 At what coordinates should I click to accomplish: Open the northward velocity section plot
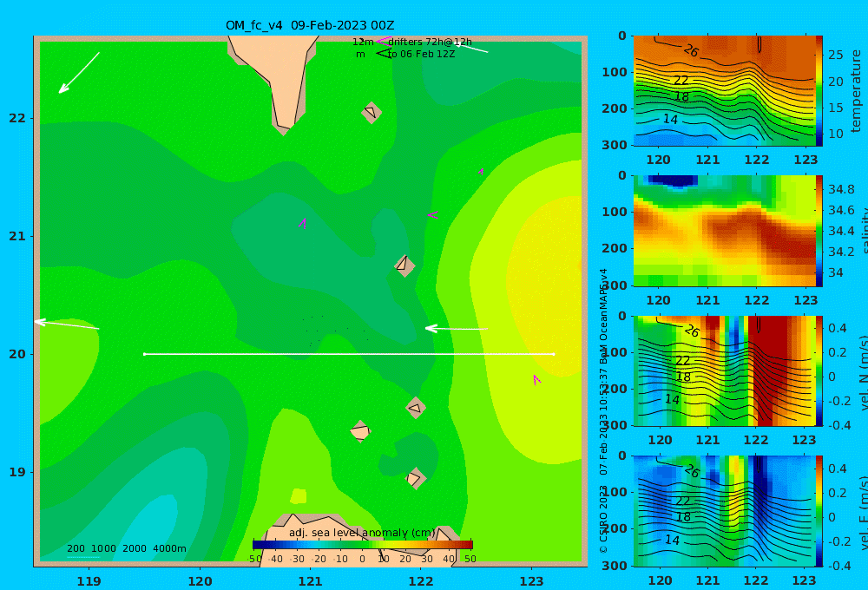point(724,370)
